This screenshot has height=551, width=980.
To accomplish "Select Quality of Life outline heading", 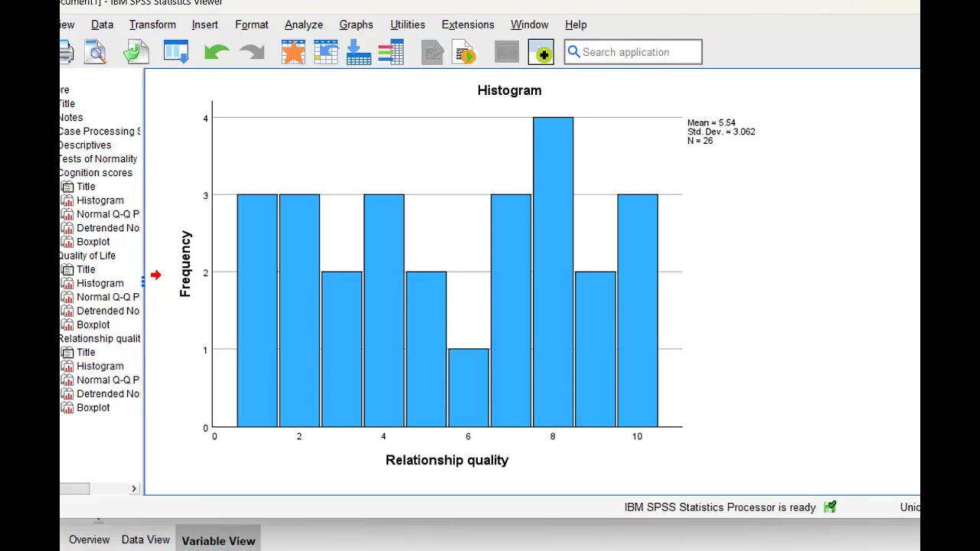I will pos(88,256).
